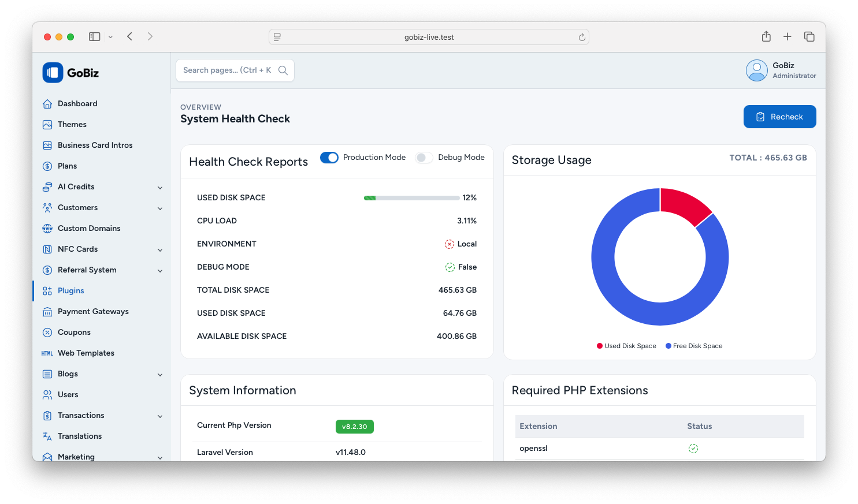The height and width of the screenshot is (504, 858).
Task: Click the openssl status check icon
Action: pos(693,449)
